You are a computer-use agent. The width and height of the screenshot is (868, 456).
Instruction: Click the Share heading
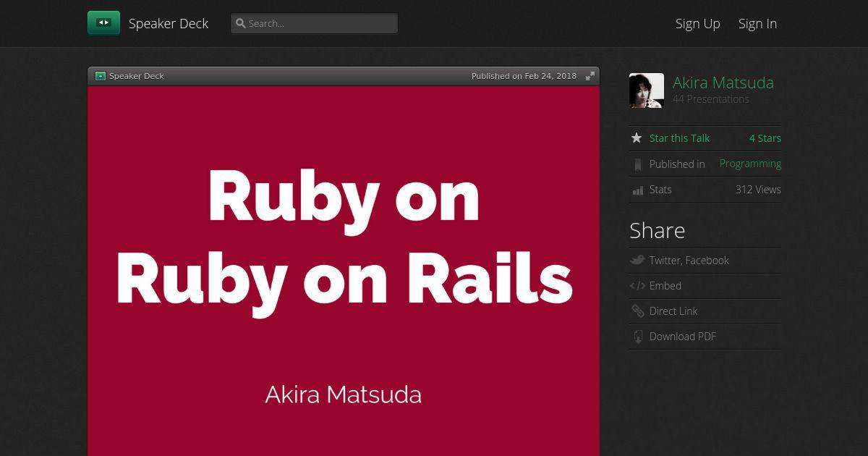(x=657, y=230)
